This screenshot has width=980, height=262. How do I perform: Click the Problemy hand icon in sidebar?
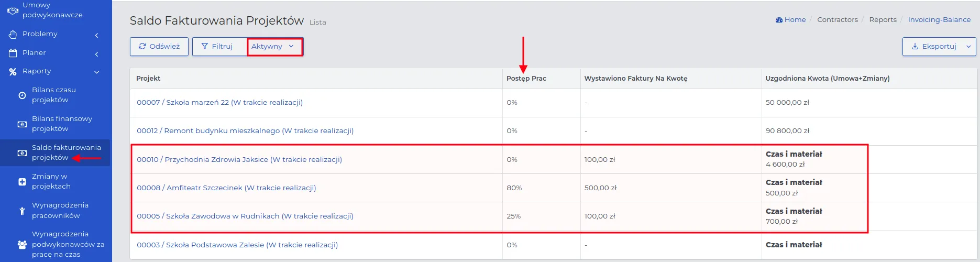[x=13, y=34]
